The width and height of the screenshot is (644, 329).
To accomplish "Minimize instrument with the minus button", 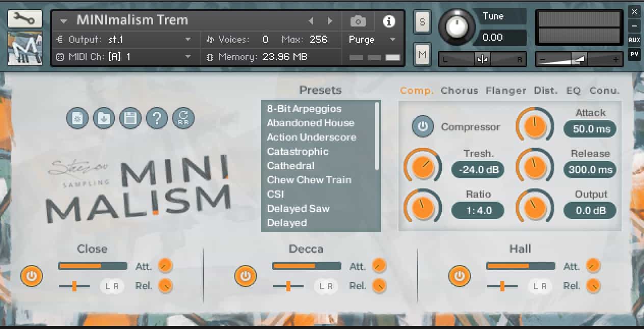I will point(634,25).
